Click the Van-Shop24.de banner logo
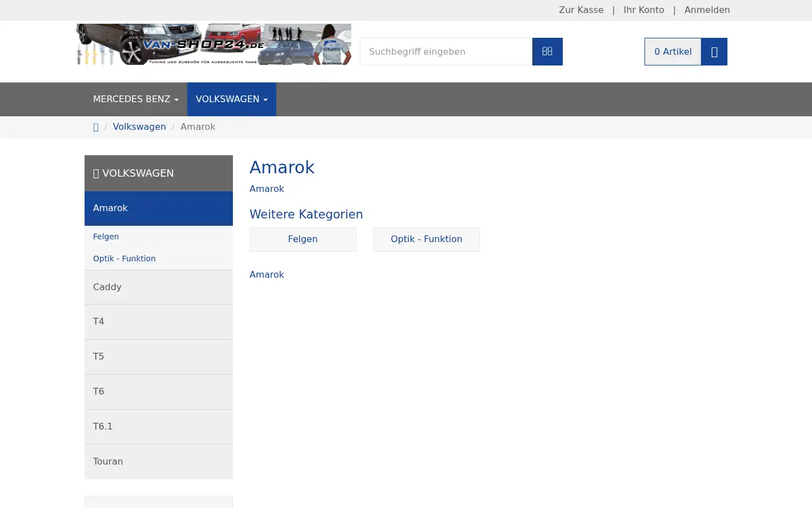Viewport: 812px width, 508px height. click(214, 44)
